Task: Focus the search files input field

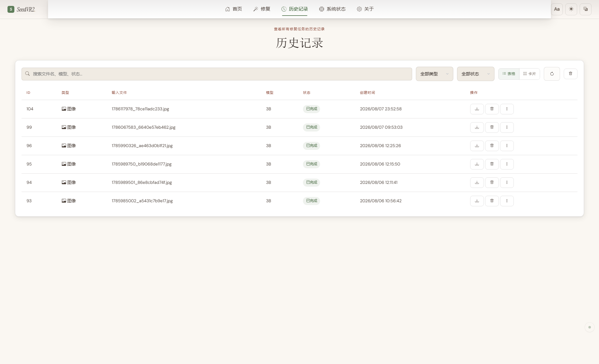Action: (x=217, y=74)
